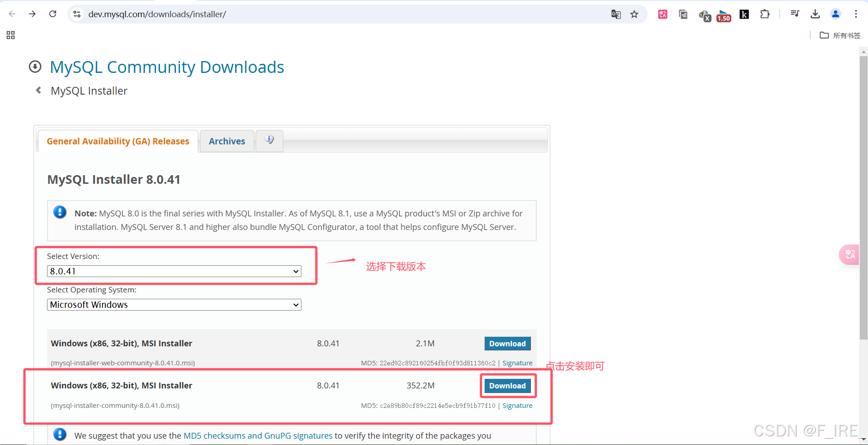This screenshot has height=445, width=868.
Task: Open the user profile avatar
Action: [835, 14]
